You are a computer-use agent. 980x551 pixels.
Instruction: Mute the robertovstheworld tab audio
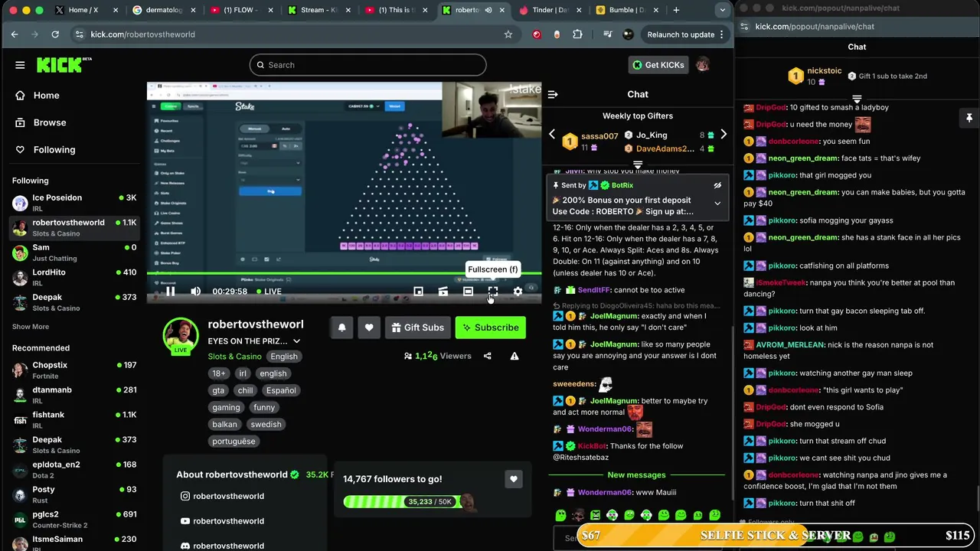point(488,10)
